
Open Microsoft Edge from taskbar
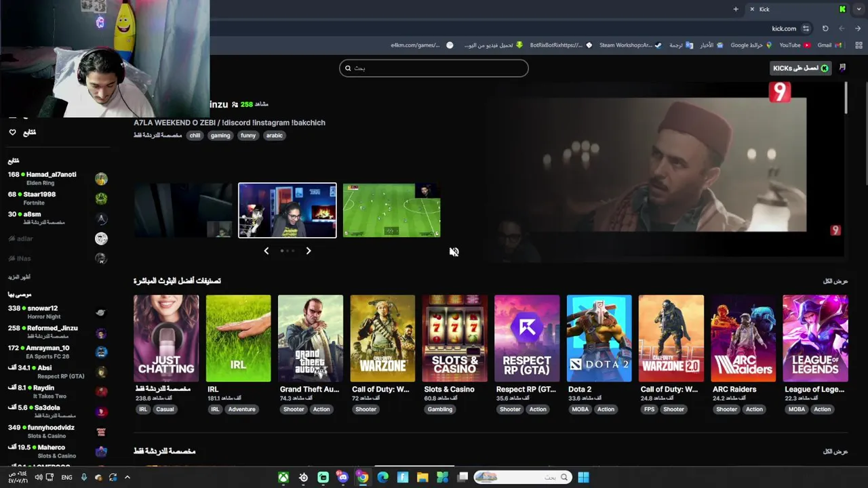click(x=382, y=477)
